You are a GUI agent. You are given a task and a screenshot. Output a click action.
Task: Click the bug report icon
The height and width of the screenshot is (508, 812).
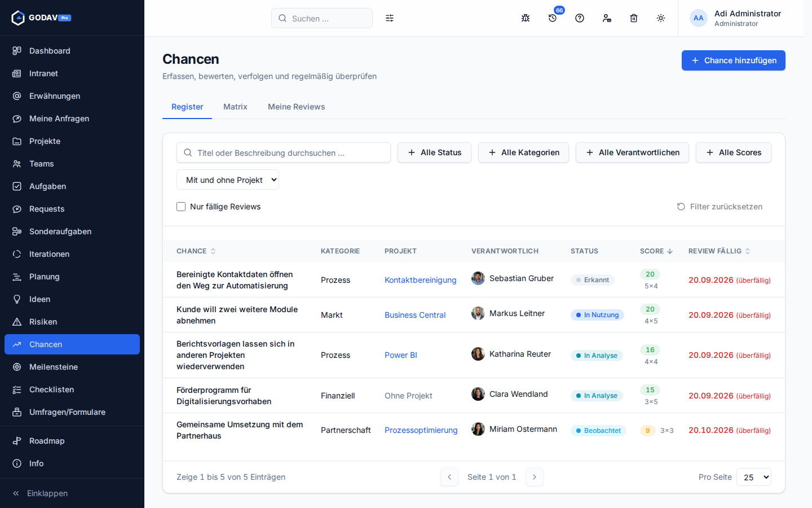click(526, 18)
